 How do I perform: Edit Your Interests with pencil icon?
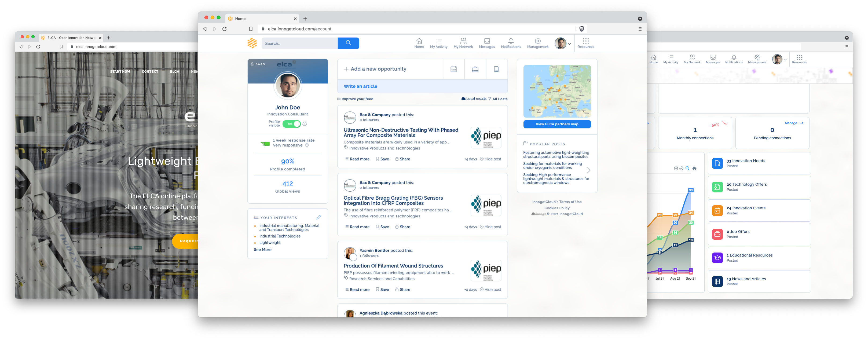coord(318,217)
